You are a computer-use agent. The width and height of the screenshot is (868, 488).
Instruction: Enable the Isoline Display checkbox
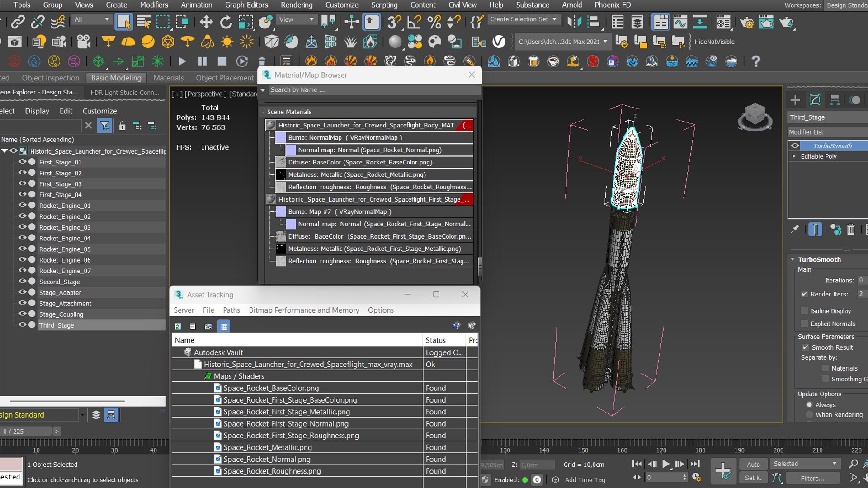[804, 311]
